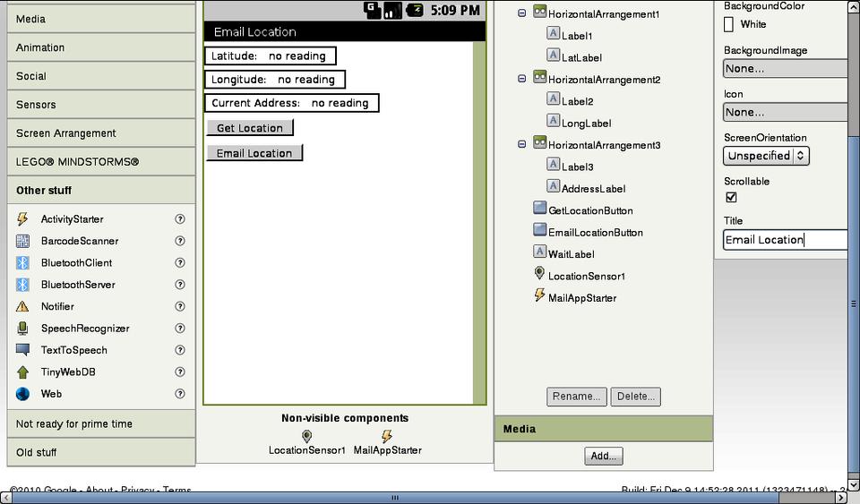The height and width of the screenshot is (504, 860).
Task: Open help for BluetoothServer
Action: point(180,285)
